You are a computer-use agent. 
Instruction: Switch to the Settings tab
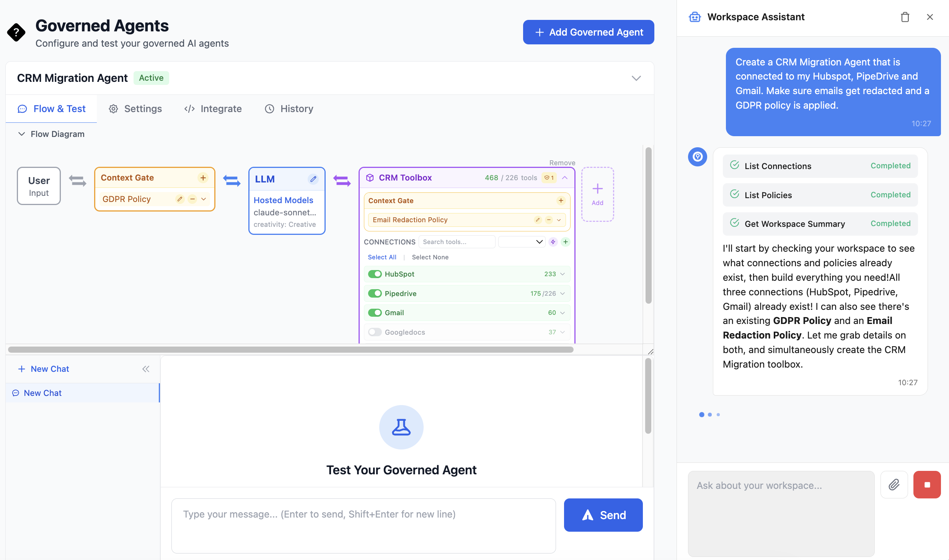135,109
